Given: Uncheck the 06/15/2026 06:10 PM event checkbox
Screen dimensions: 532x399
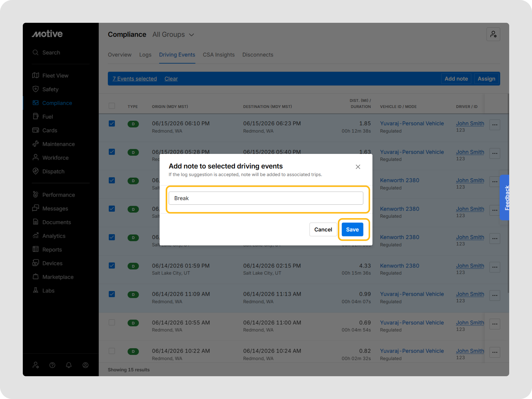Looking at the screenshot, I should tap(112, 124).
